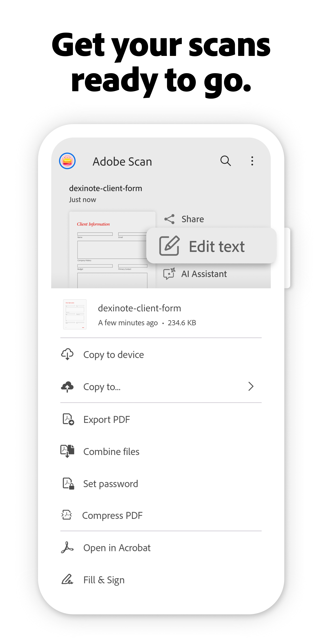
Task: Choose Set password
Action: pos(161,483)
